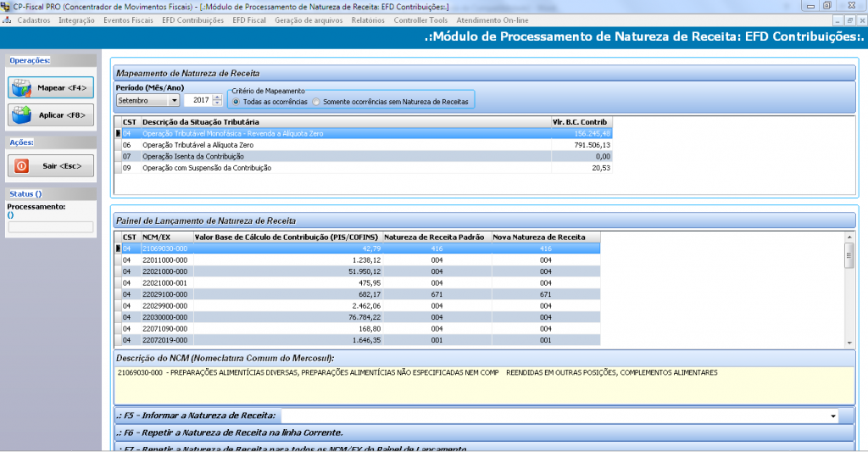Click the app icon in the title bar

(x=6, y=7)
